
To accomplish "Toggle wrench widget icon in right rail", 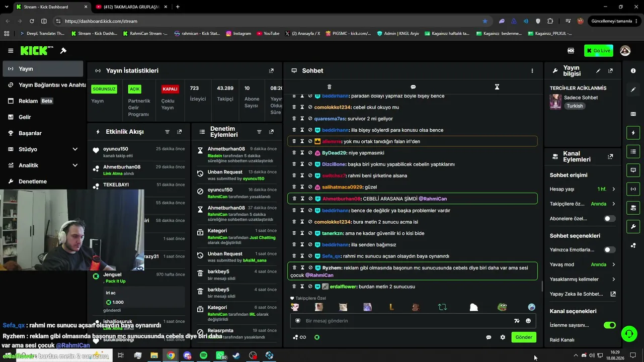I will [633, 227].
